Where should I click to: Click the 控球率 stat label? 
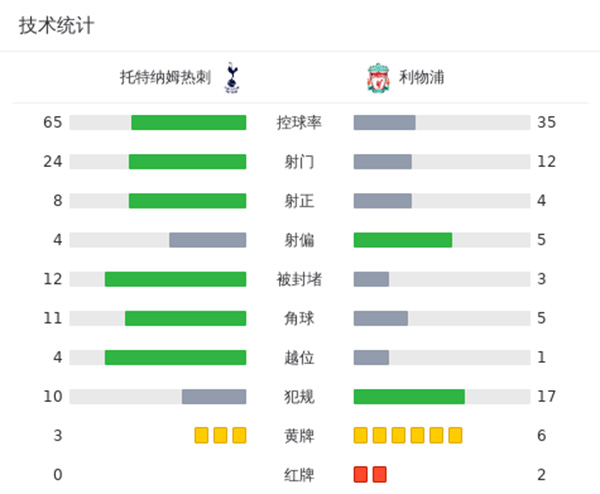[x=299, y=123]
